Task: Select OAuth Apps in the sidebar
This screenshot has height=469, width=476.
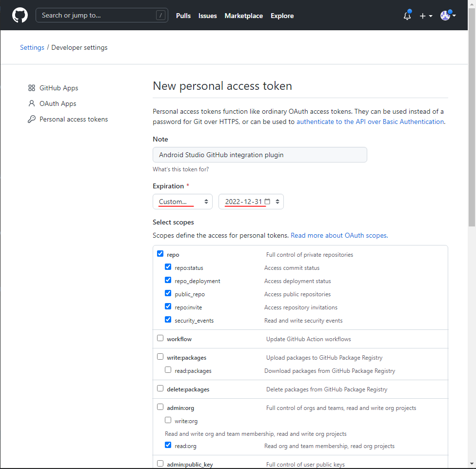Action: 58,103
